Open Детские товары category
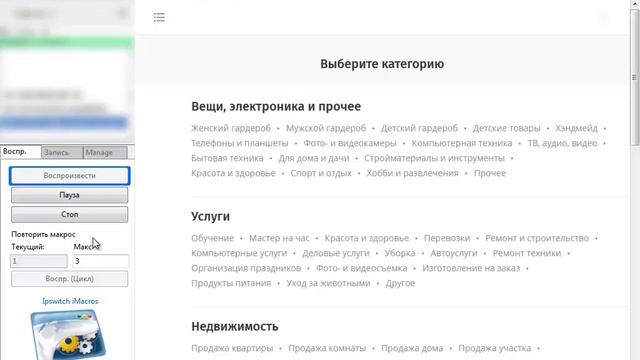The width and height of the screenshot is (640, 360). 507,128
